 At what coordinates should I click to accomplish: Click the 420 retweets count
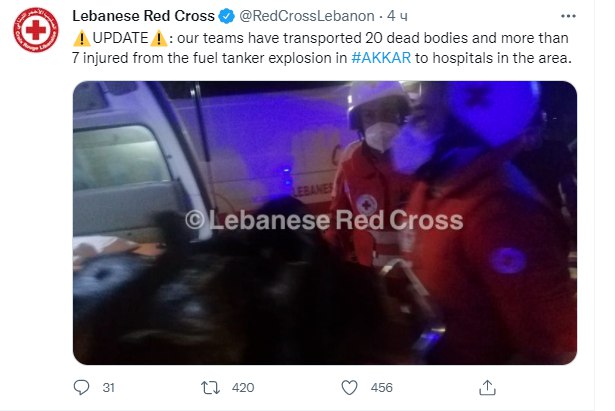point(243,388)
